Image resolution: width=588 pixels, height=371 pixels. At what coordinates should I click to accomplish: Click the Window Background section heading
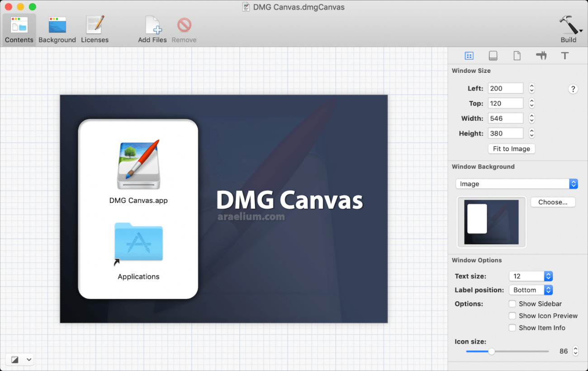[x=483, y=167]
